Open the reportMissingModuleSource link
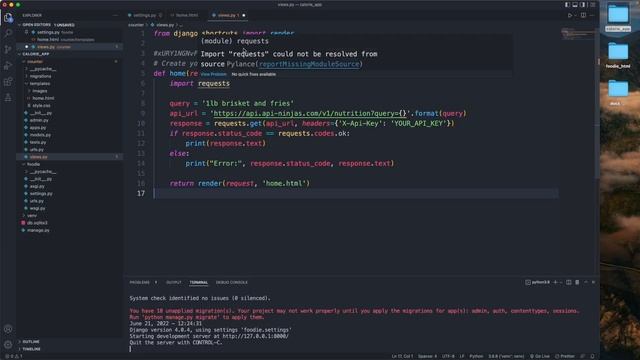Image resolution: width=640 pixels, height=360 pixels. pos(309,64)
